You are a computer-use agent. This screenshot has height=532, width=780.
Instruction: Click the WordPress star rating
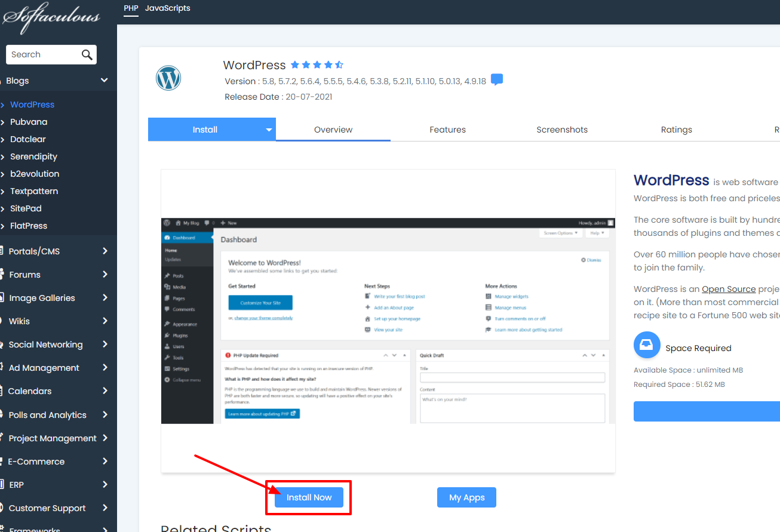click(x=317, y=65)
